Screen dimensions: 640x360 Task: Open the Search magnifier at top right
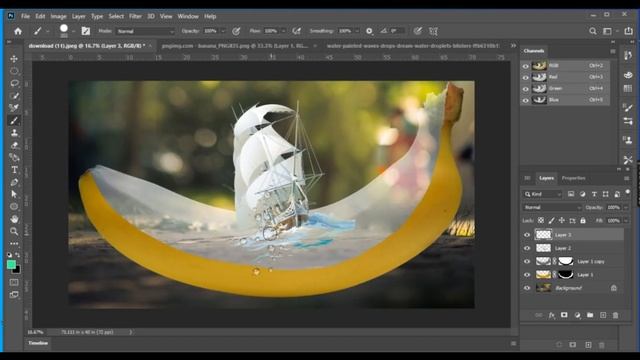(x=592, y=31)
